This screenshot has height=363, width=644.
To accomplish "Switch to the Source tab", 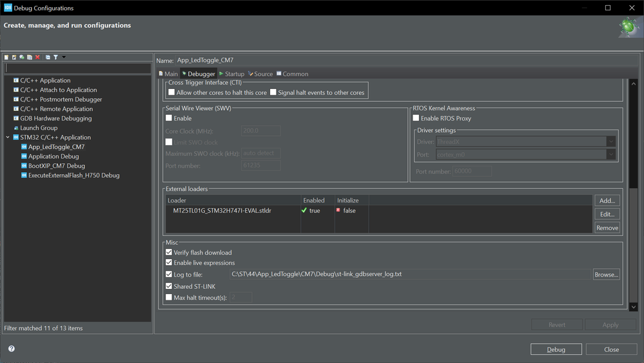I will click(x=260, y=74).
